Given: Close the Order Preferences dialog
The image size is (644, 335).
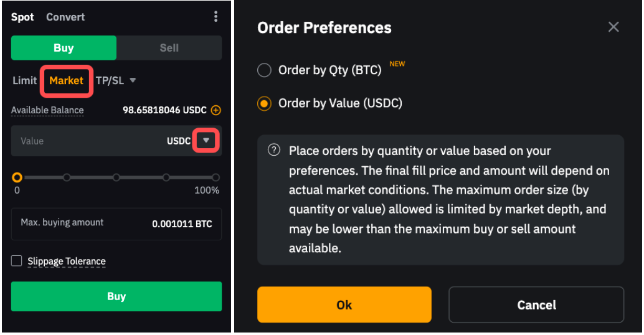Looking at the screenshot, I should click(613, 27).
